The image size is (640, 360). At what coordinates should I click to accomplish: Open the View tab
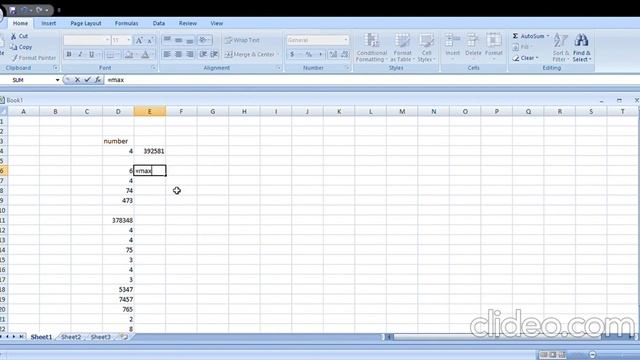tap(217, 23)
